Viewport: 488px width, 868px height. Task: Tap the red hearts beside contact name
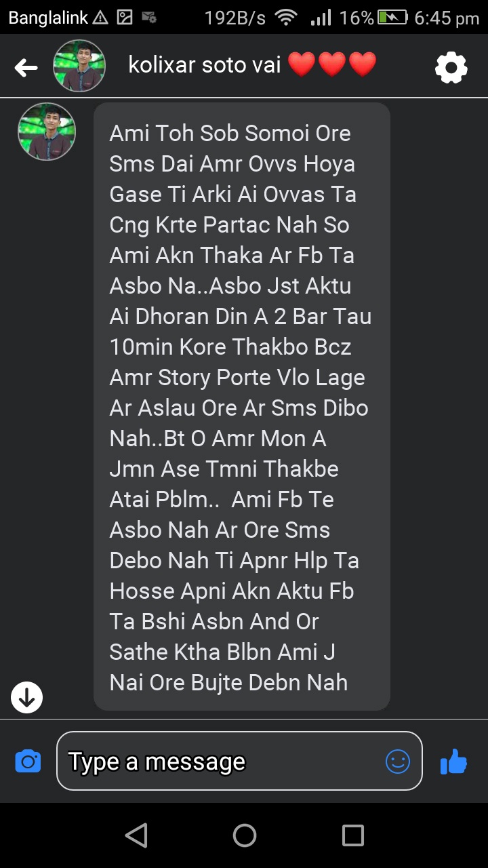click(332, 65)
